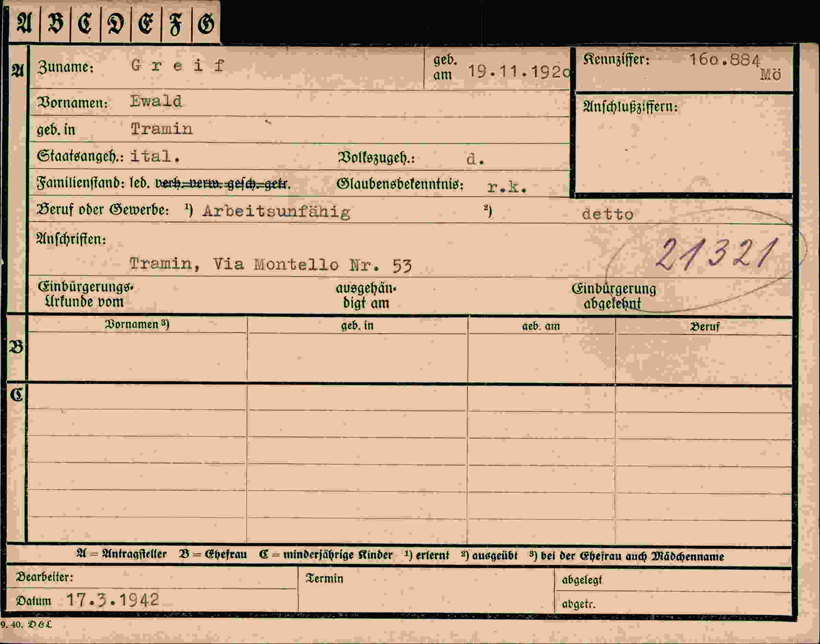Click the 'abgetr.' label
The width and height of the screenshot is (820, 644).
pos(578,604)
